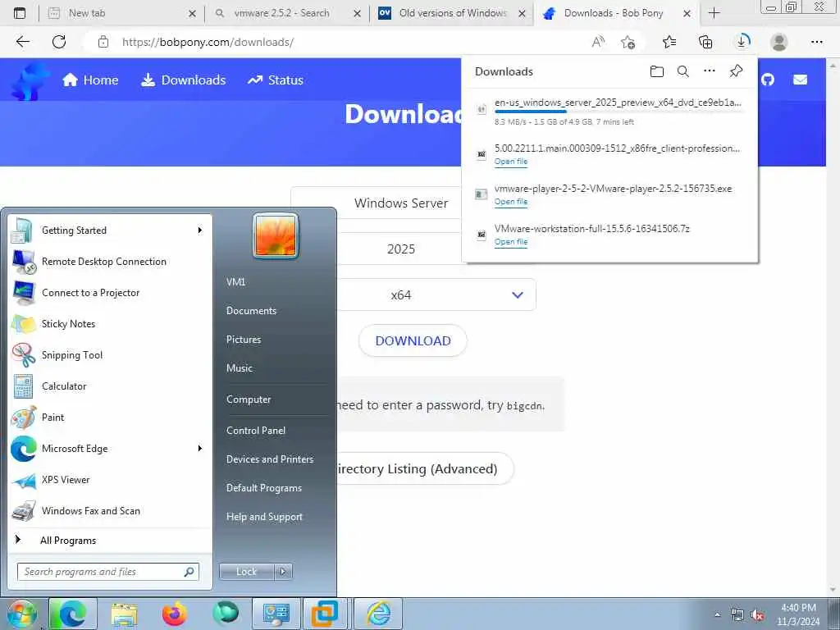The width and height of the screenshot is (840, 630).
Task: Show hidden tray icons arrow
Action: 717,615
